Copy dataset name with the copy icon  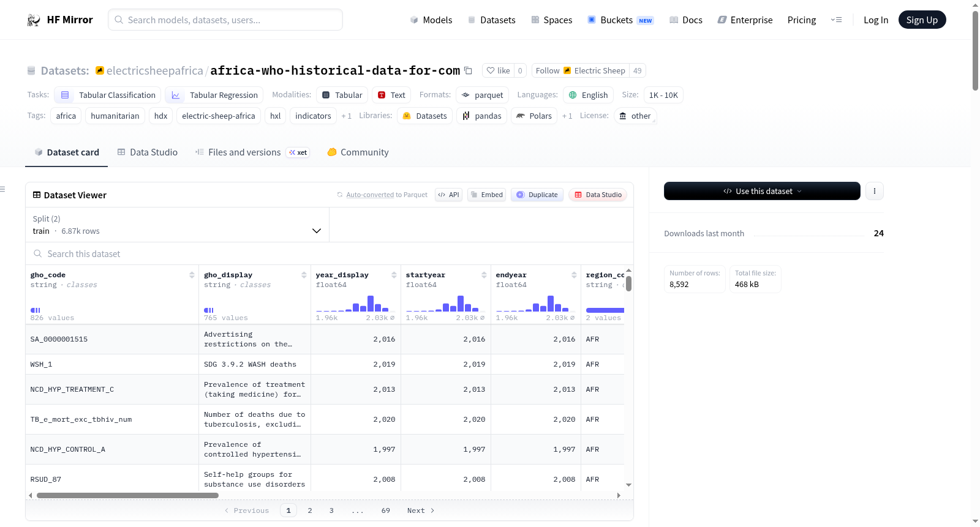pos(468,70)
